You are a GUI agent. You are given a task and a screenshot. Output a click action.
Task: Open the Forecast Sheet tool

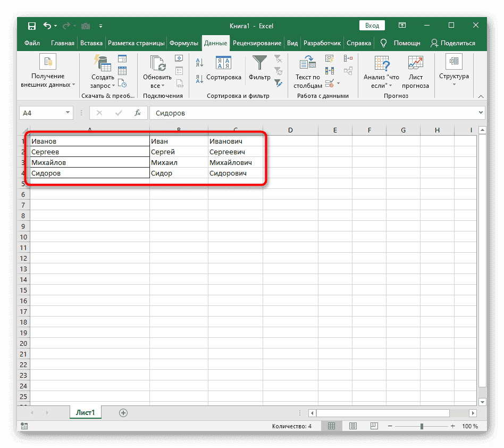(415, 72)
